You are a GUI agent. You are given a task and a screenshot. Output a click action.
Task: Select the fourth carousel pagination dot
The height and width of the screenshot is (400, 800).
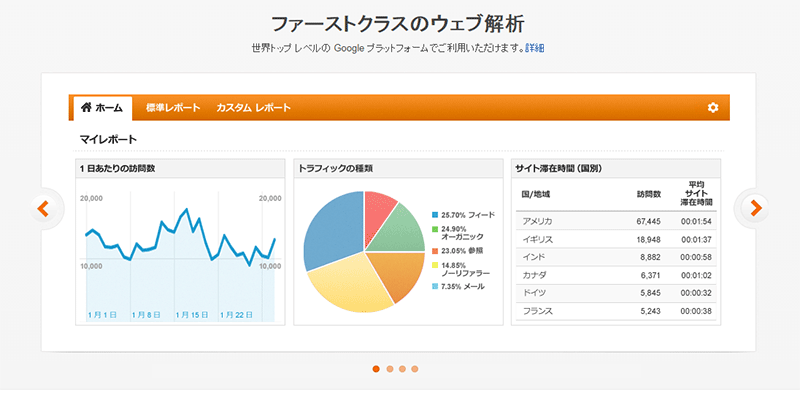pyautogui.click(x=415, y=369)
